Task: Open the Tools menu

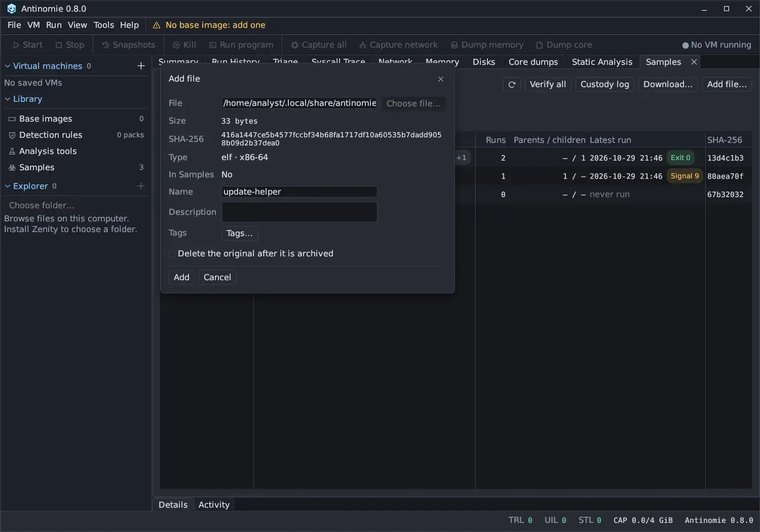Action: pos(104,25)
